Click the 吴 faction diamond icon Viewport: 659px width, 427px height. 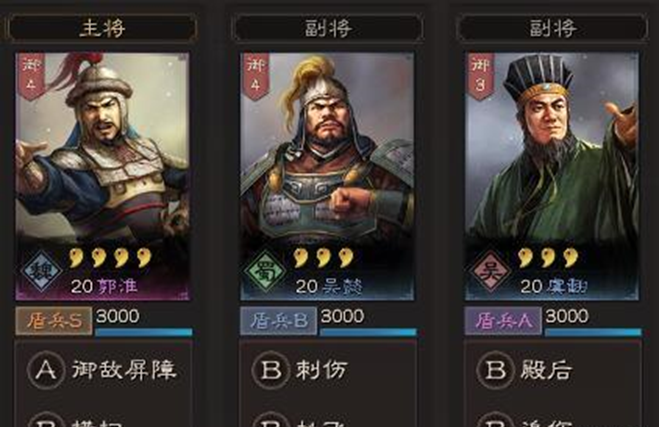pos(490,270)
